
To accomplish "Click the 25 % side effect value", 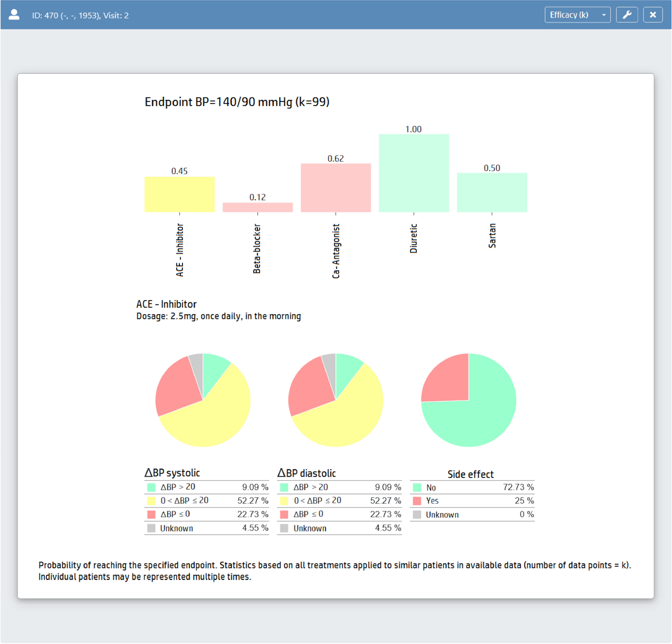I will click(x=524, y=501).
